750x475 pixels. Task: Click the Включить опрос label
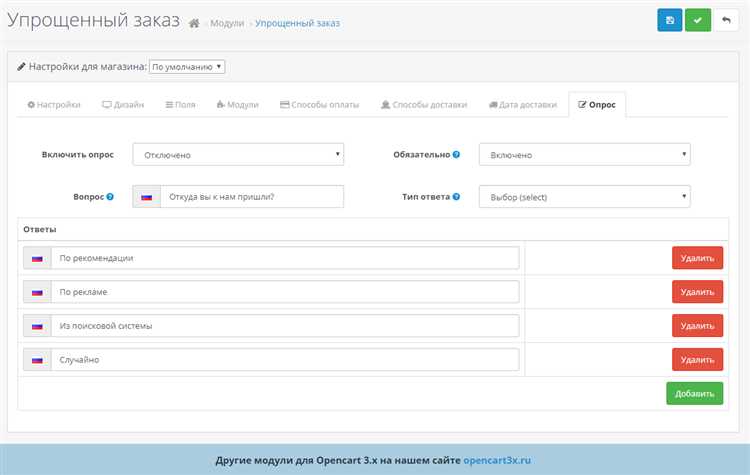tap(77, 155)
